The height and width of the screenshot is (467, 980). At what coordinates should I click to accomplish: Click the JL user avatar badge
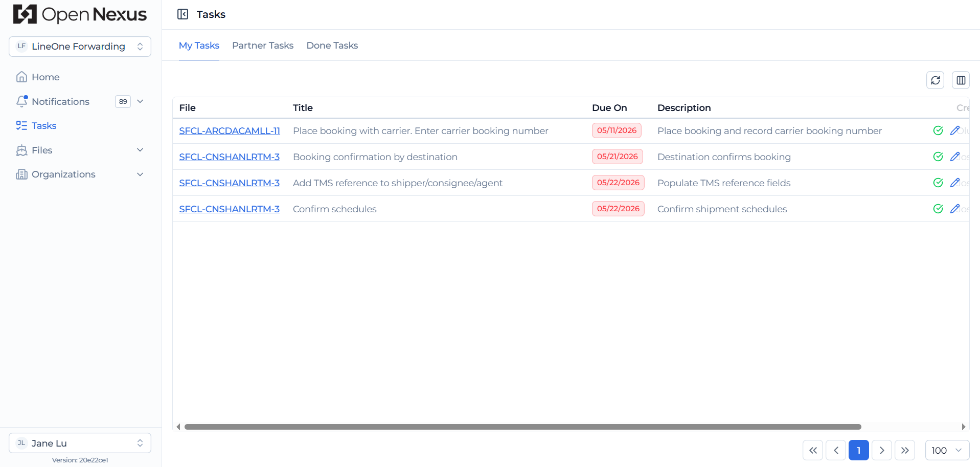click(x=21, y=443)
